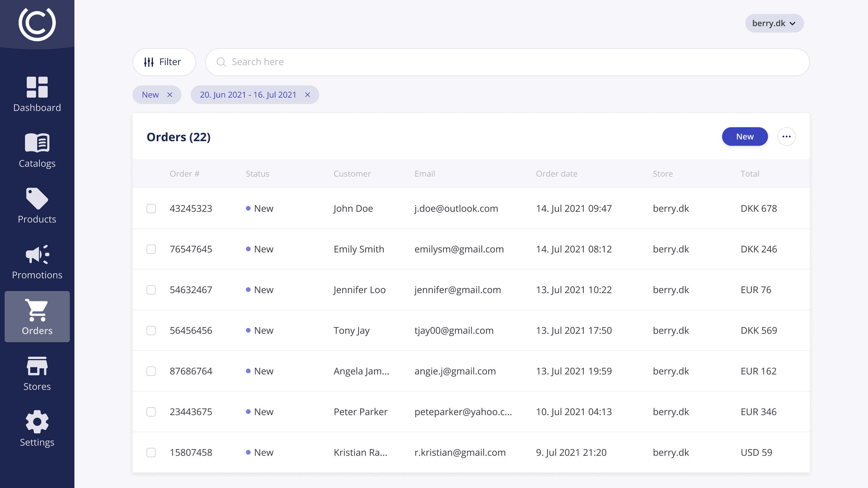Open the three-dot more options menu

pyautogui.click(x=786, y=137)
